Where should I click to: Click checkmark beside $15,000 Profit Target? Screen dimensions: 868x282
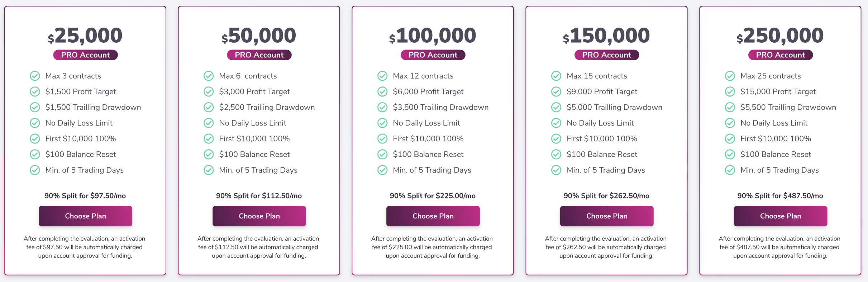pyautogui.click(x=730, y=92)
